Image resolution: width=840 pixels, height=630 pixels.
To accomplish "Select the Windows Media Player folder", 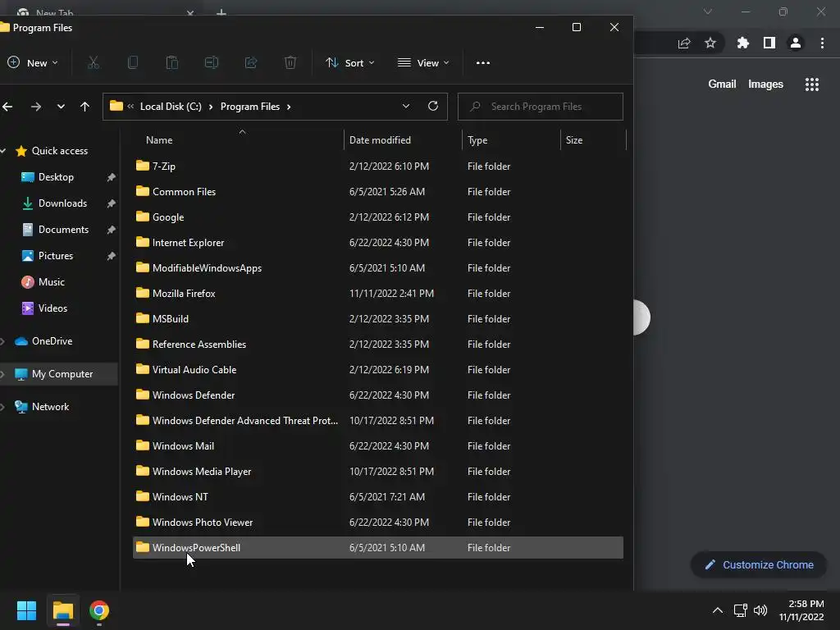I will [x=377, y=472].
